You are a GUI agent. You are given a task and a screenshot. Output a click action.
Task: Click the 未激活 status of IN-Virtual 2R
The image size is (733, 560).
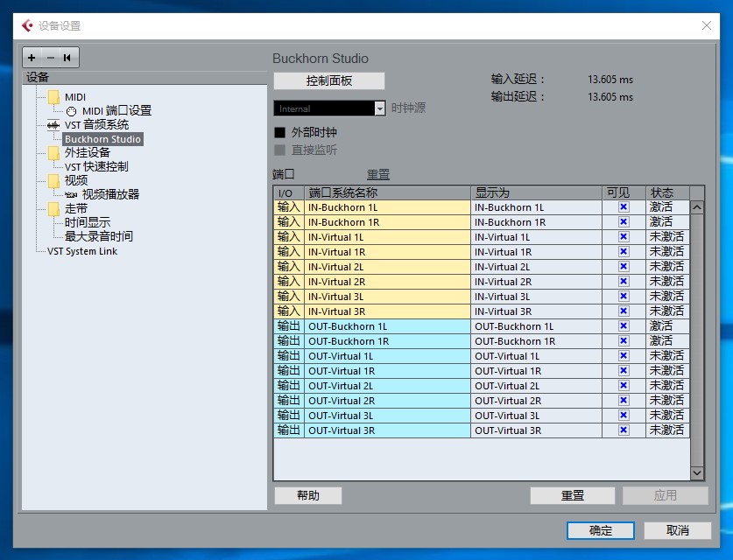[x=666, y=281]
